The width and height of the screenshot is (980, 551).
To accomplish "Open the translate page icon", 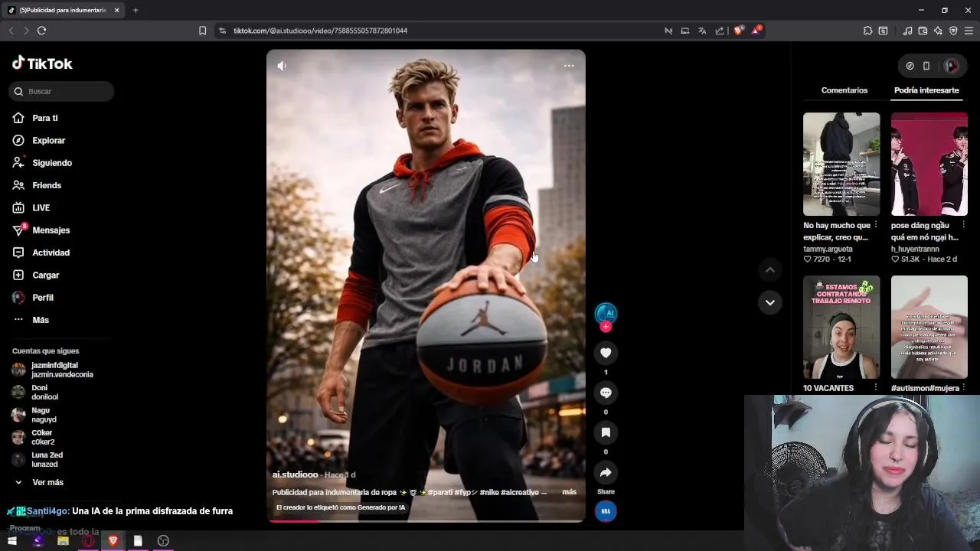I will pos(702,31).
